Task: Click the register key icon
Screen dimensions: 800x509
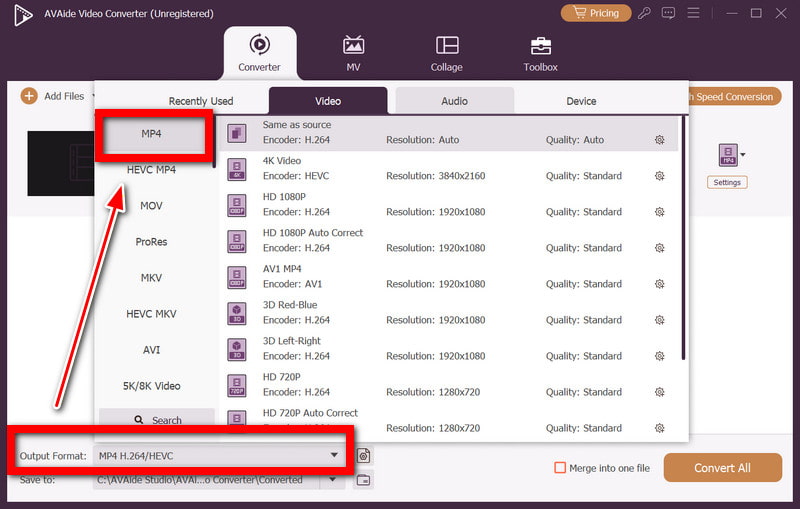Action: pos(644,13)
